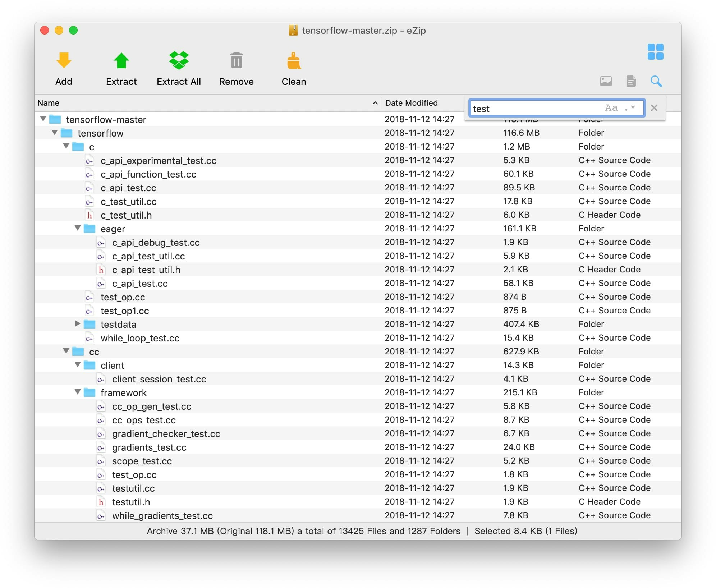Open the image preview icon
716x588 pixels.
tap(606, 81)
